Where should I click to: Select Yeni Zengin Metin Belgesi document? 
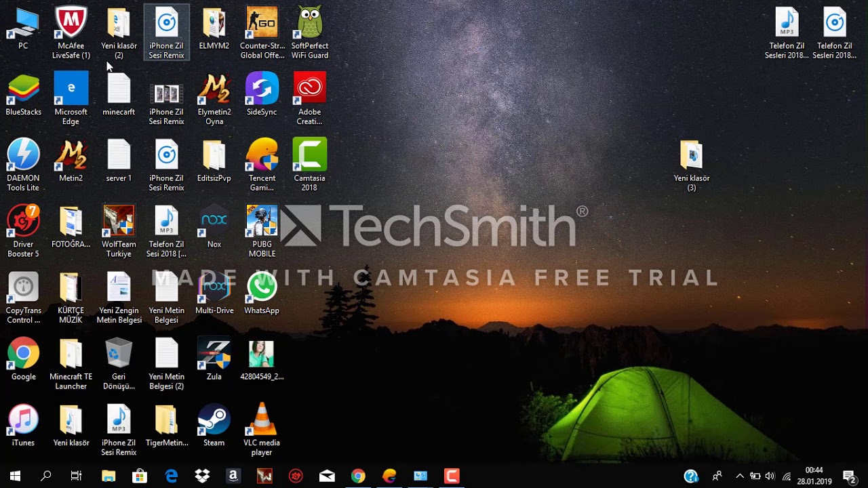tap(119, 298)
